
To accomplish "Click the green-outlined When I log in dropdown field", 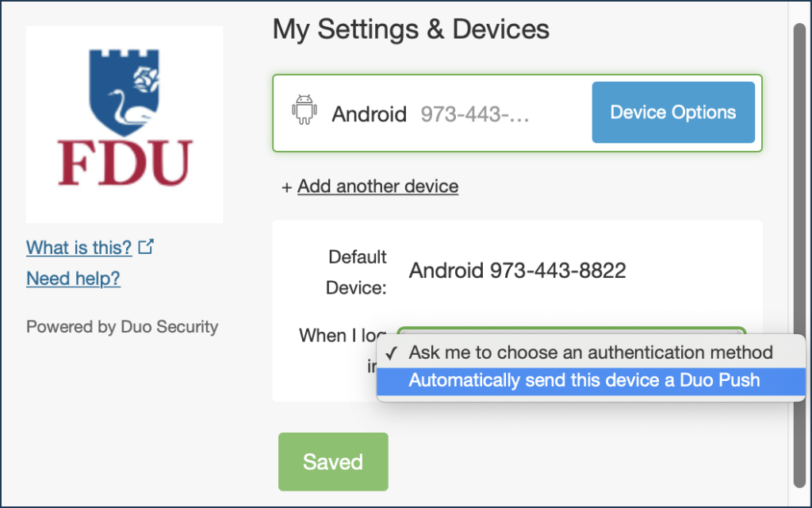I will (x=571, y=331).
